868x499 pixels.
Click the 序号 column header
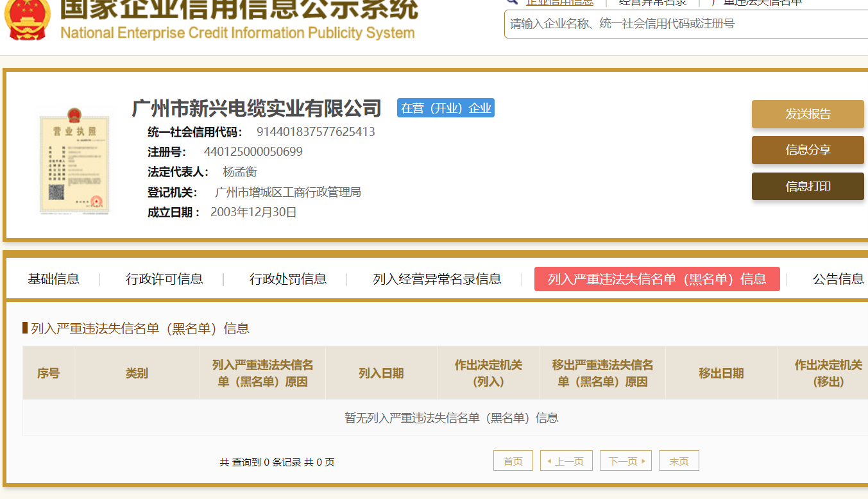coord(49,373)
